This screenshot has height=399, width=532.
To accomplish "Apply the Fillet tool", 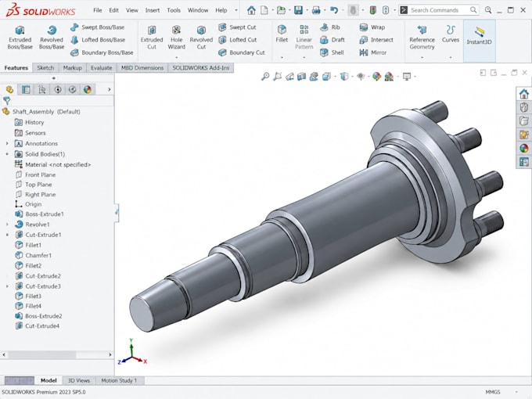I will [282, 33].
